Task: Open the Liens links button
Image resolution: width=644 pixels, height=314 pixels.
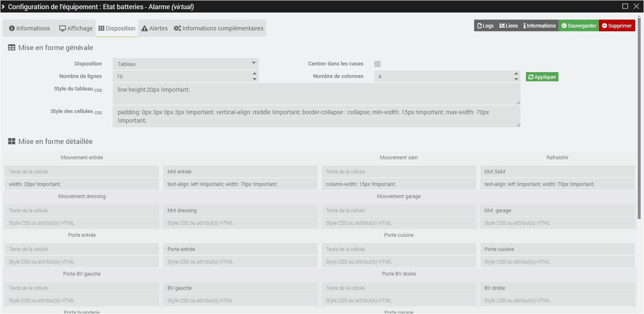Action: (508, 26)
